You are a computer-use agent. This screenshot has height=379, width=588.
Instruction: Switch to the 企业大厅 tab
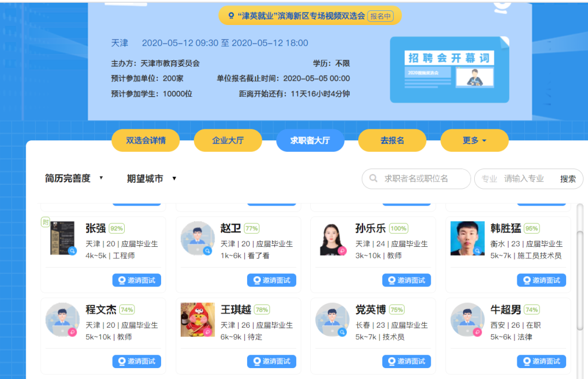[228, 140]
